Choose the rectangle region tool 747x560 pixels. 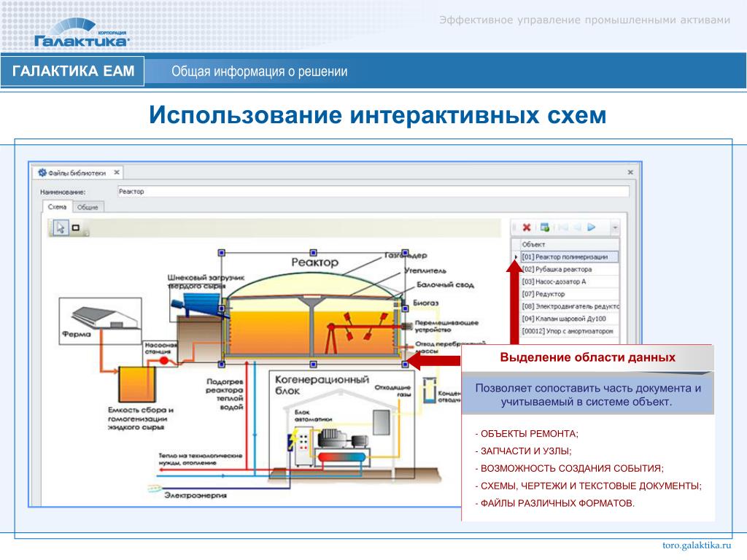[x=75, y=227]
